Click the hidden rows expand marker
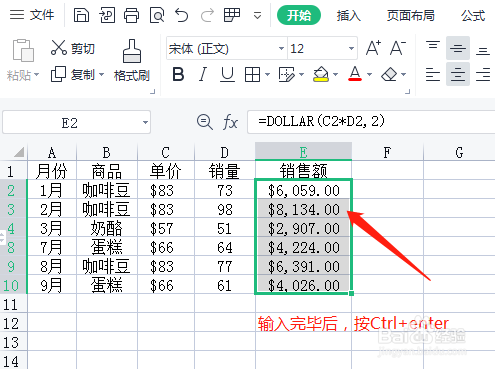 click(x=2, y=238)
